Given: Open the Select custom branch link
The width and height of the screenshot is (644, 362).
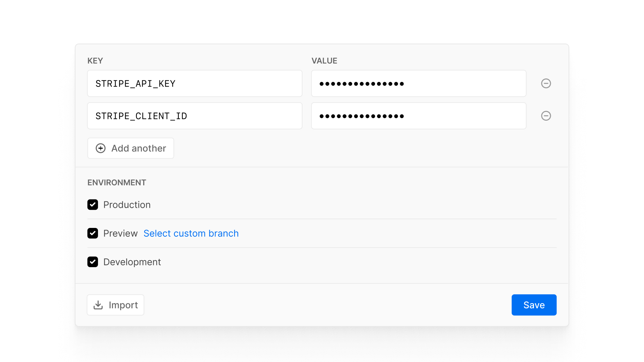Looking at the screenshot, I should click(191, 233).
